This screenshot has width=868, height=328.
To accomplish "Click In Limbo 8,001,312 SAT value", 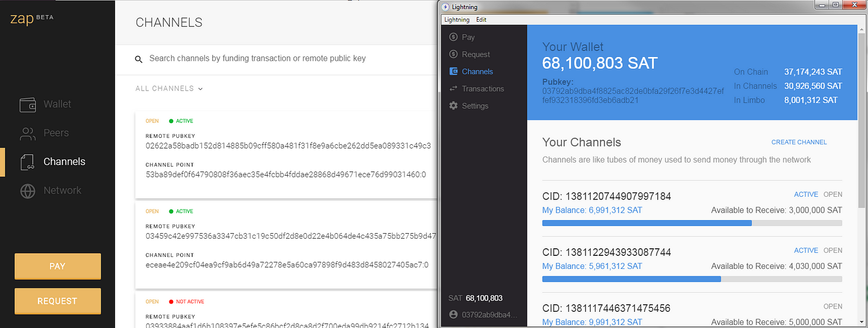I will click(811, 100).
